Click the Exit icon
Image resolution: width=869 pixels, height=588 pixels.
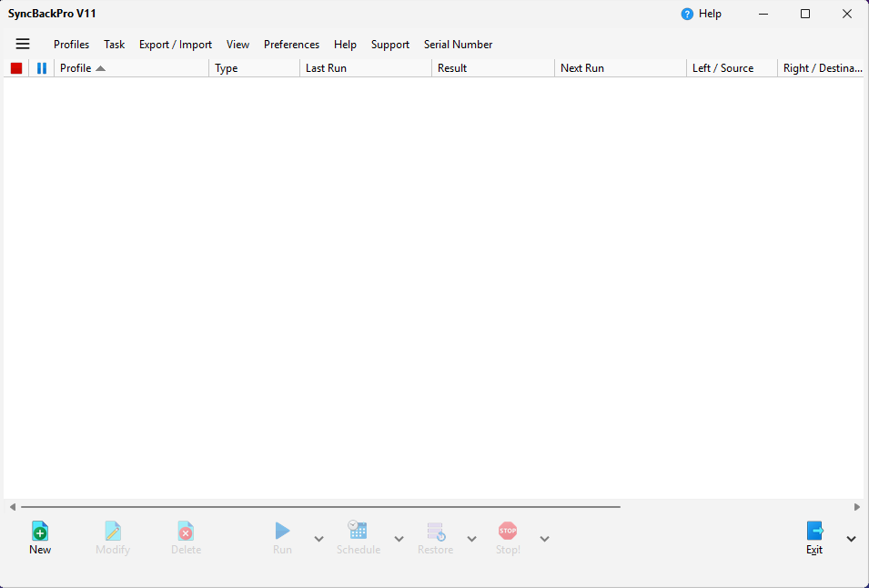pos(814,531)
